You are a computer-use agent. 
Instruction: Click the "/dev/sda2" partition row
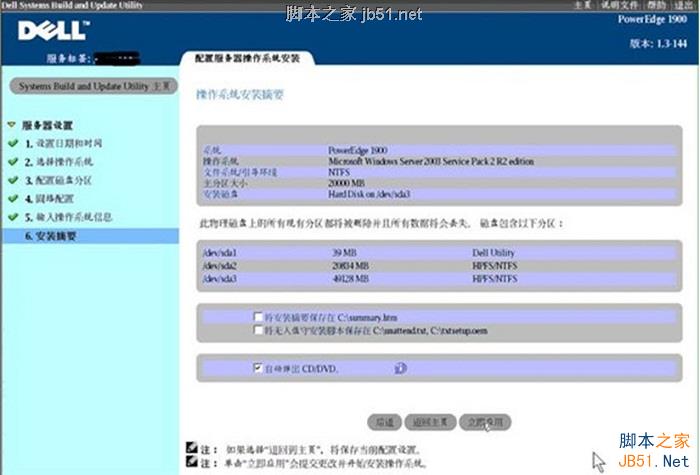pyautogui.click(x=439, y=266)
